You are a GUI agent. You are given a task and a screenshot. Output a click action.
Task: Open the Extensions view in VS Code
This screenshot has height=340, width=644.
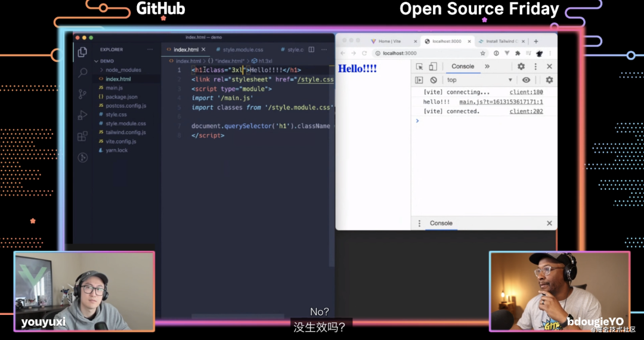82,136
